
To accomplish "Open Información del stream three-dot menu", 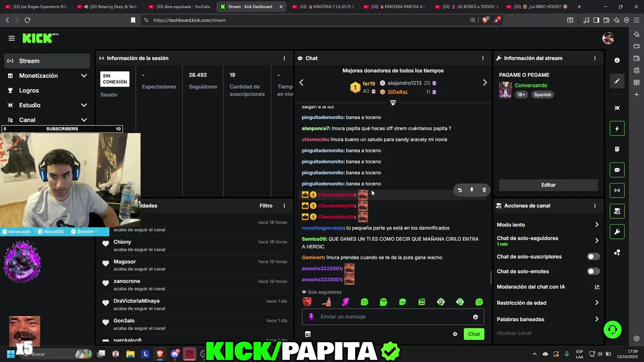I will click(x=595, y=58).
